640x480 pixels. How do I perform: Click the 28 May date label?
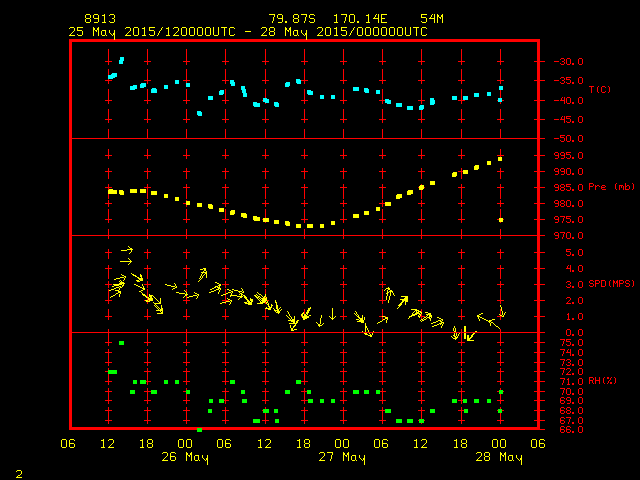[499, 457]
